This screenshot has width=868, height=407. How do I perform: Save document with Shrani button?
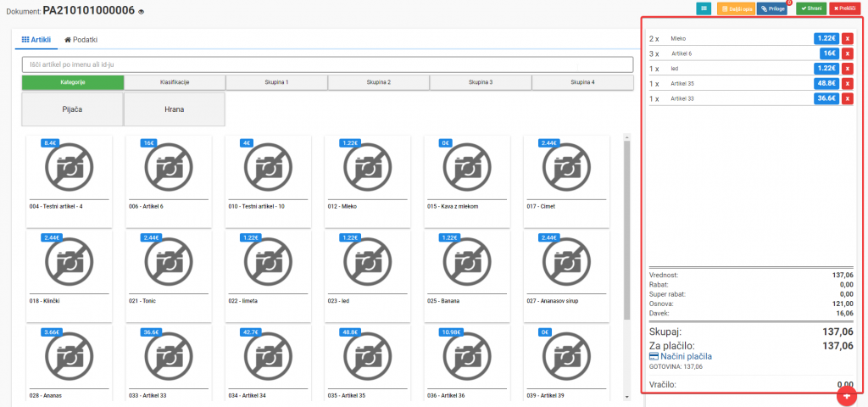coord(811,8)
